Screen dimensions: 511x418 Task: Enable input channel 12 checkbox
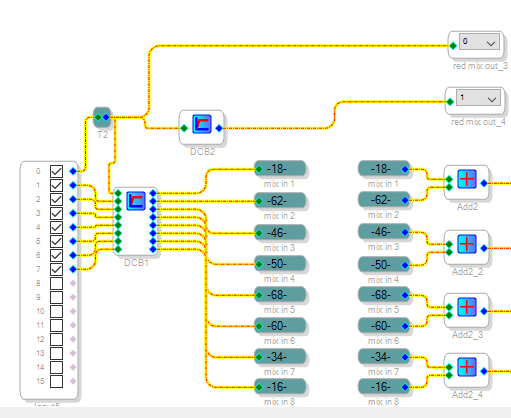56,339
